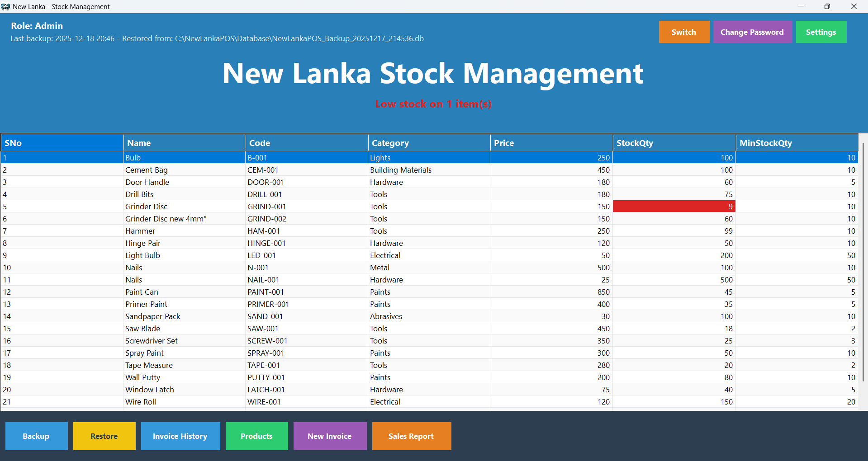Sort by the StockQty column header

(x=674, y=143)
